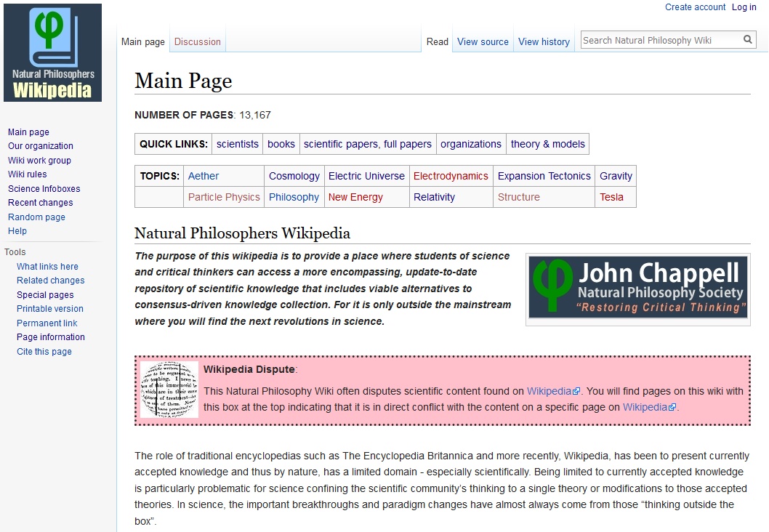Open the Help link in sidebar
This screenshot has width=769, height=532.
[17, 231]
